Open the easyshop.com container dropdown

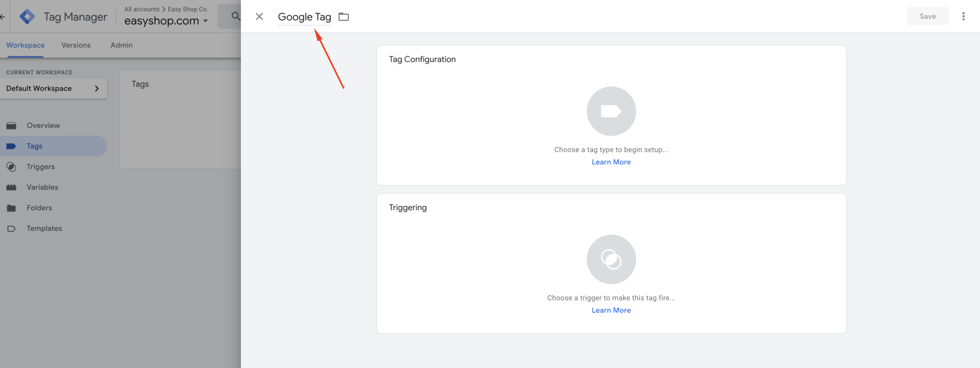(x=166, y=21)
